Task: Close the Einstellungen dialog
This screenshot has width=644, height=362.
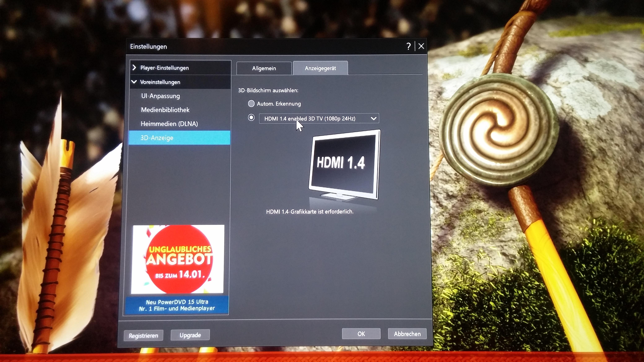Action: [421, 46]
